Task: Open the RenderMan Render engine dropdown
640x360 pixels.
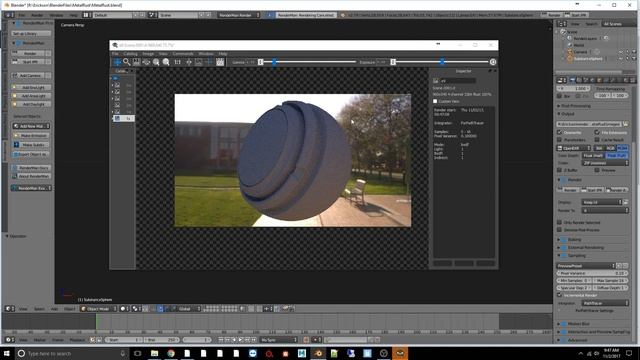Action: click(239, 15)
